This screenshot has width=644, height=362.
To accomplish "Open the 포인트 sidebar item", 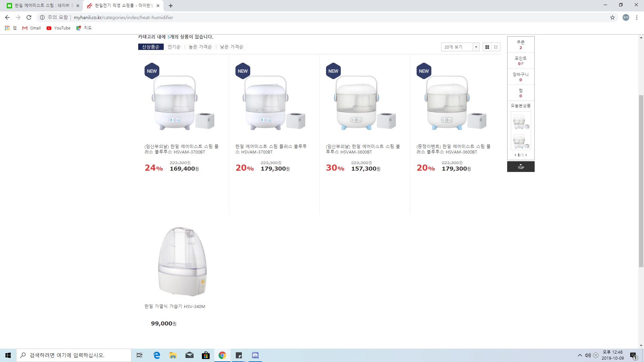I will point(521,61).
